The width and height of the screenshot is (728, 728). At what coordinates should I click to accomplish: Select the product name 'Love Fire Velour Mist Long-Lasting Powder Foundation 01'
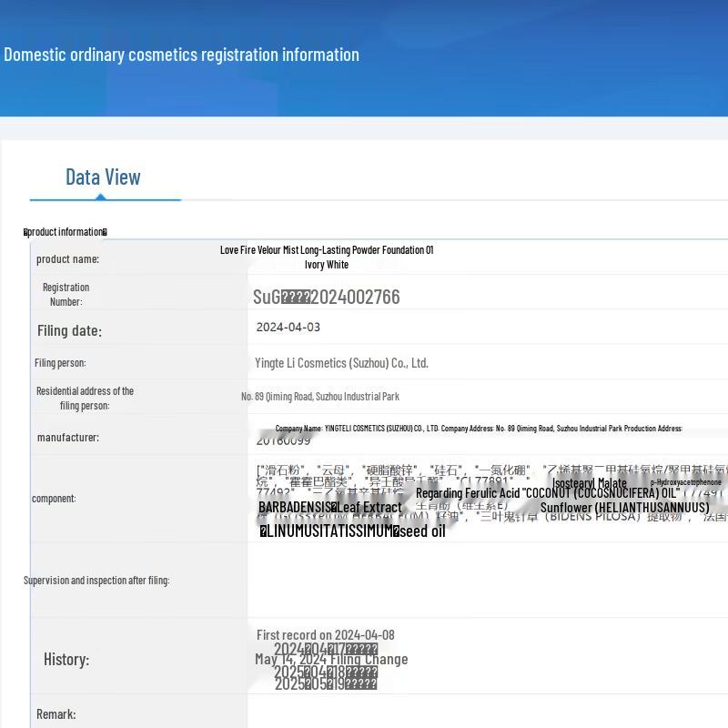point(327,249)
